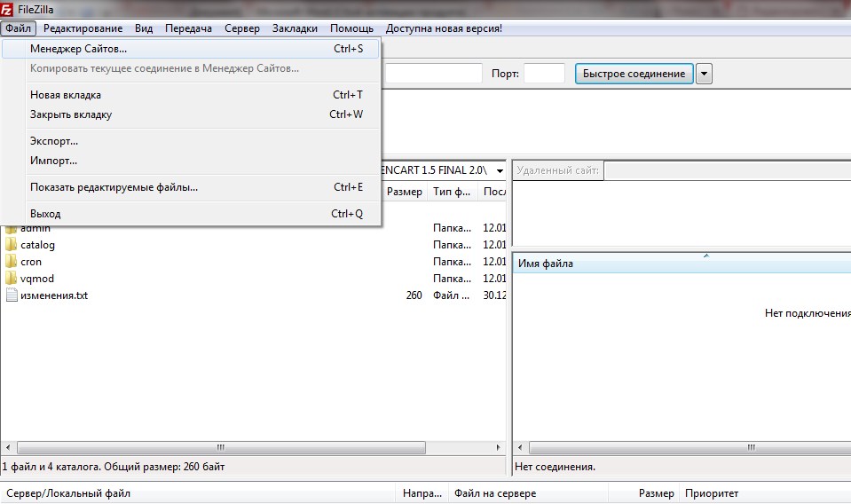Select the cron folder icon

(11, 262)
